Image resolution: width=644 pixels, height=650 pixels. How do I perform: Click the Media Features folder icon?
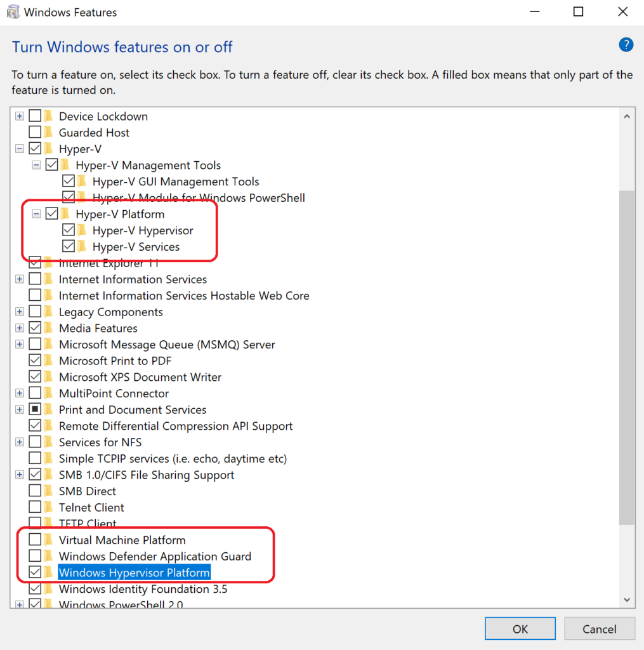tap(48, 328)
